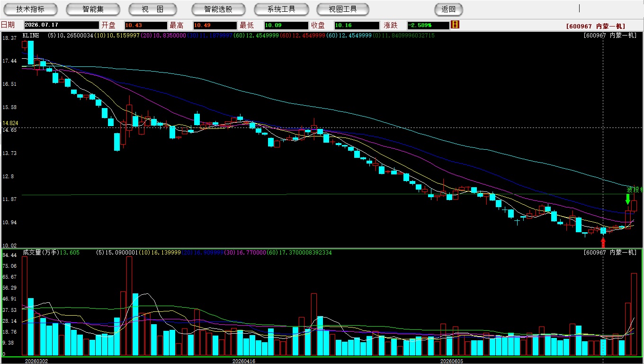
Task: Open the 智能集 menu button
Action: coord(93,9)
